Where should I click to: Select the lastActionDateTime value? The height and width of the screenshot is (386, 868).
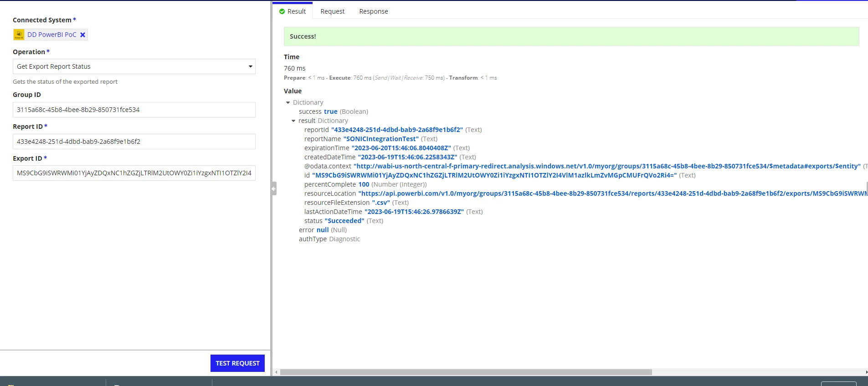pos(414,212)
